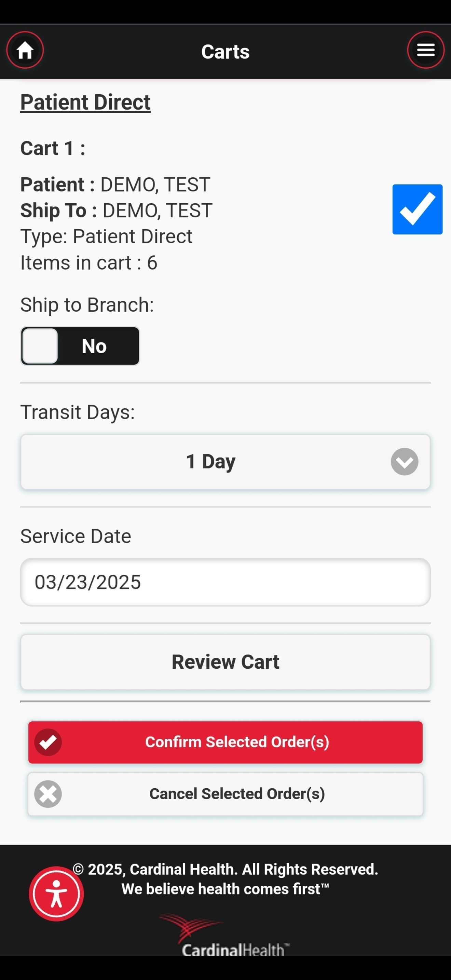Click the No label on the toggle

pos(94,346)
